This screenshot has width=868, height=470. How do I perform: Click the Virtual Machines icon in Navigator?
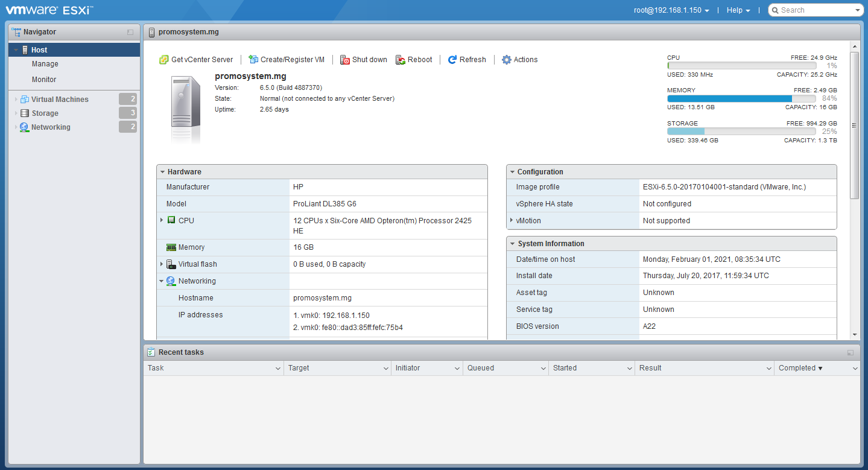tap(24, 100)
